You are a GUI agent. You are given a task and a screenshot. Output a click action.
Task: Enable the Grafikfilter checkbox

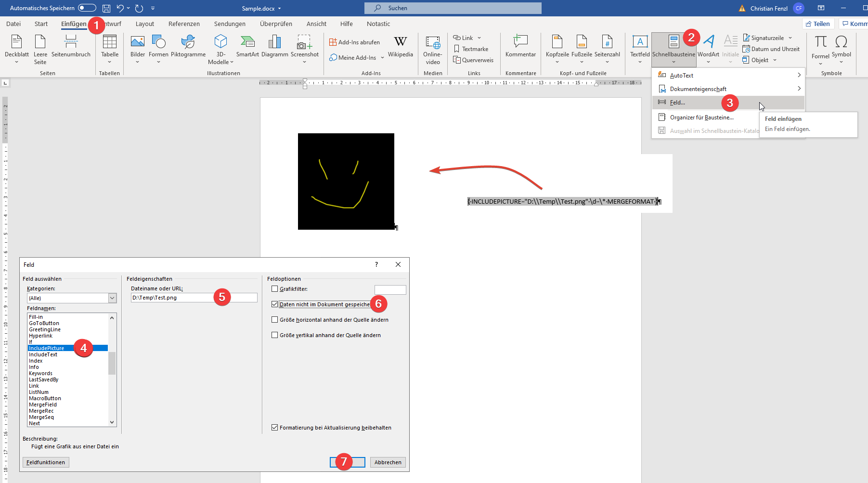(275, 289)
